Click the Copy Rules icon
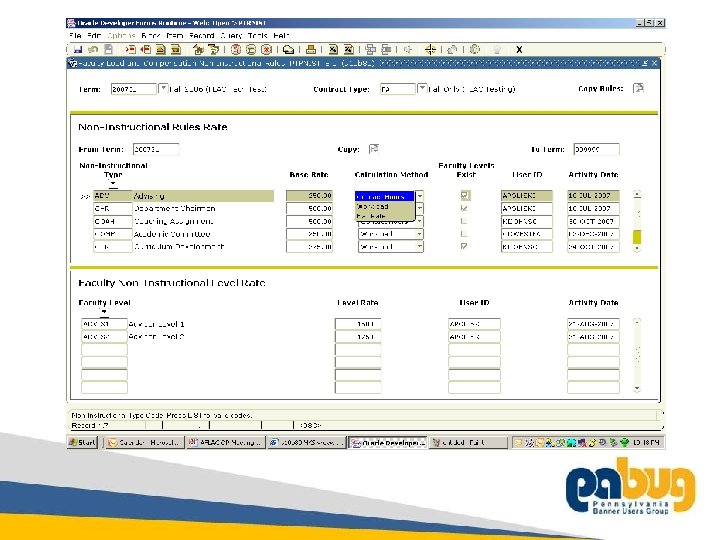This screenshot has height=540, width=720. tap(638, 88)
